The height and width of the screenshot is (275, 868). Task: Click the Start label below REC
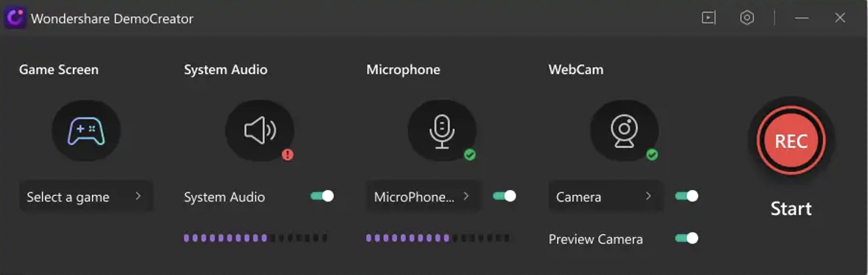click(x=791, y=209)
